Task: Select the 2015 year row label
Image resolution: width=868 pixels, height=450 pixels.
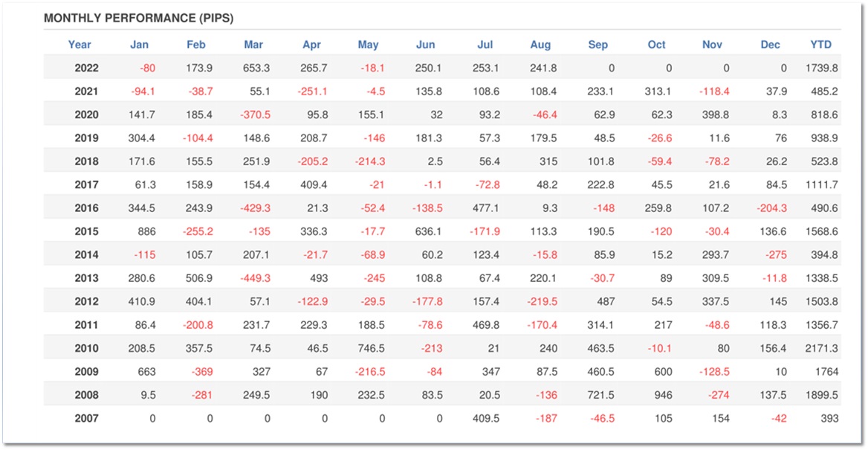Action: tap(86, 231)
